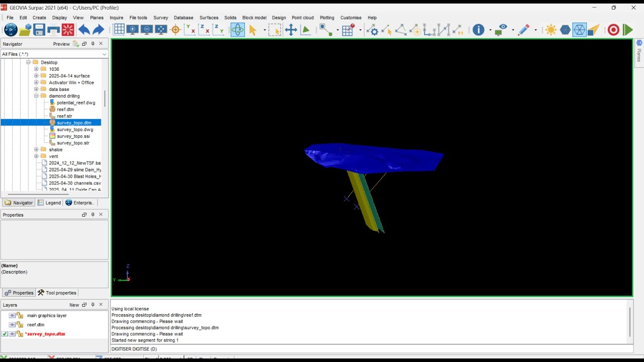
Task: Toggle lock icon of reef.dtm layer
Action: 20,325
